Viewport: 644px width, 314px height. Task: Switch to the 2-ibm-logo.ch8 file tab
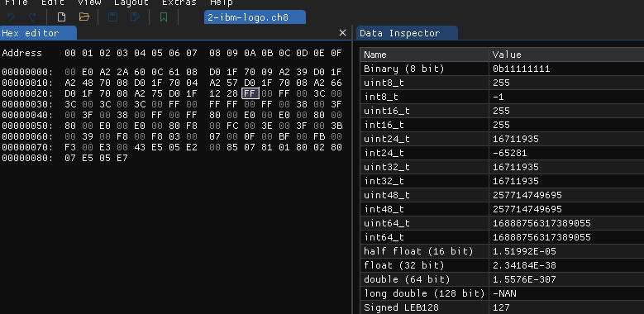coord(255,17)
